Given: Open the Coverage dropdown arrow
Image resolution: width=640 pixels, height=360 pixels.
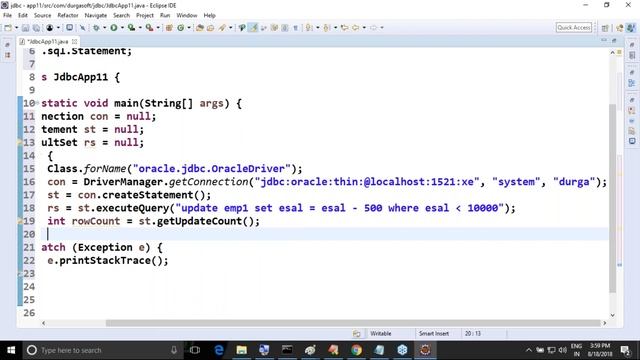Looking at the screenshot, I should (x=140, y=28).
